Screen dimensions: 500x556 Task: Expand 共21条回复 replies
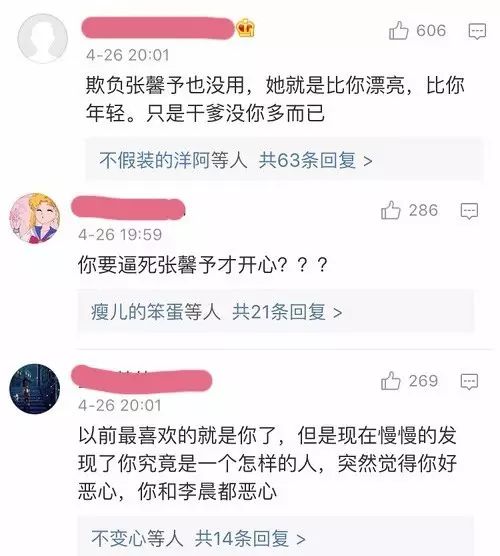coord(287,312)
